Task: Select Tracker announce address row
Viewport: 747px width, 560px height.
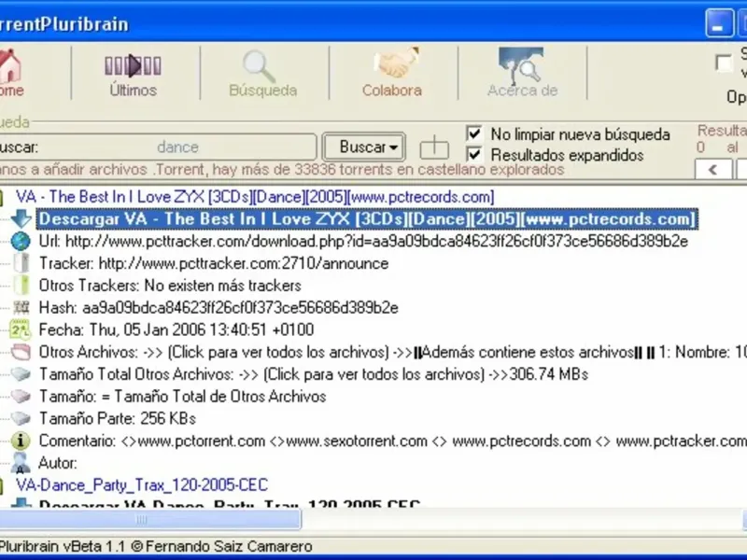Action: [214, 263]
